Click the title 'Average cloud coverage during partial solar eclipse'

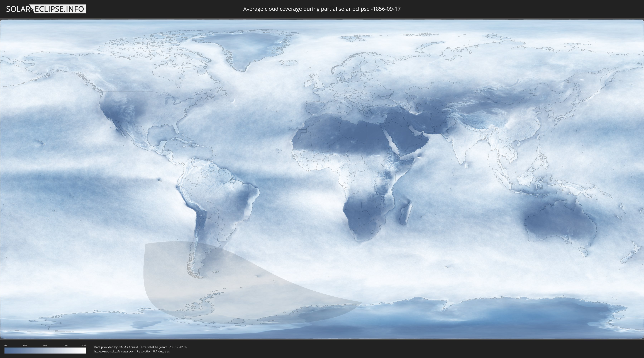[x=322, y=9]
